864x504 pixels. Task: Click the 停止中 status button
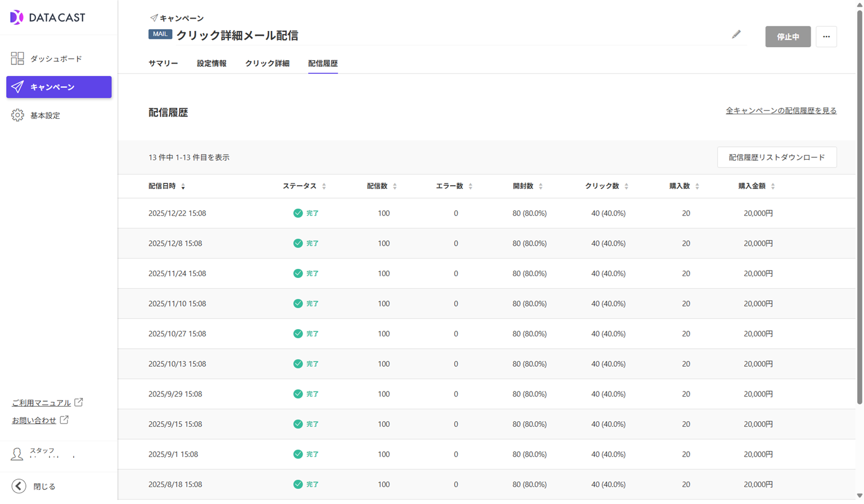point(787,37)
